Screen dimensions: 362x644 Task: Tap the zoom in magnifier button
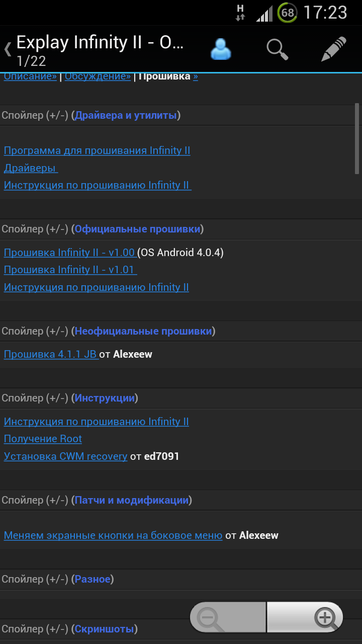coord(305,617)
